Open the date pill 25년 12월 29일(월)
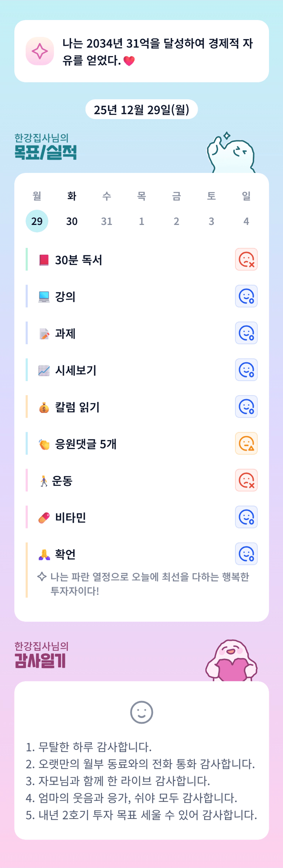 [141, 110]
